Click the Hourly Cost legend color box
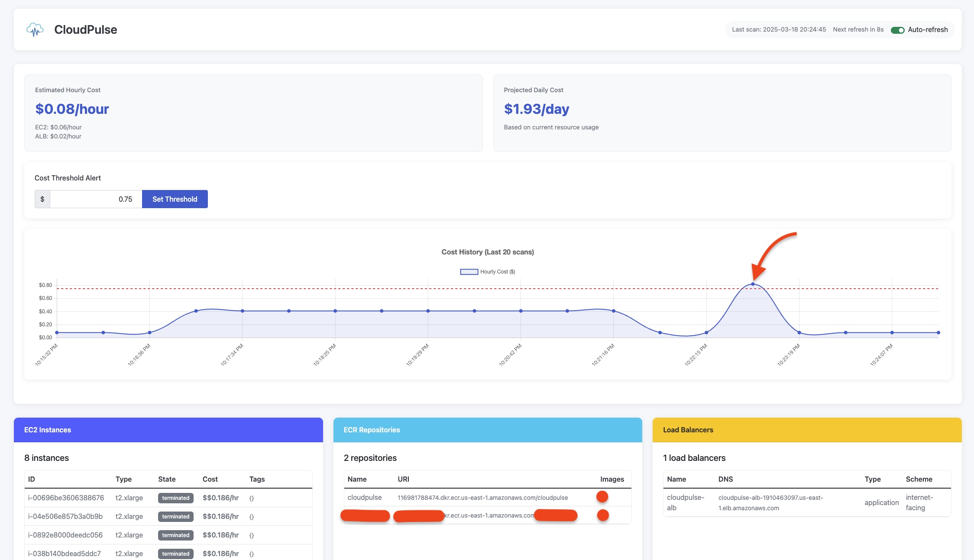Screen dimensions: 974x560 tap(469, 272)
